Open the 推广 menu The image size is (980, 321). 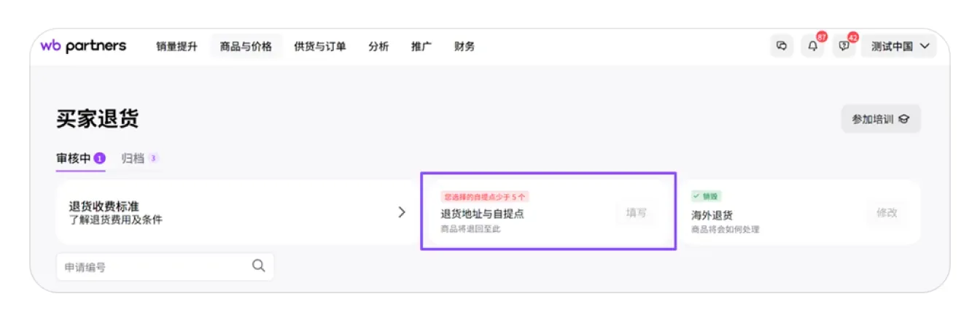[x=421, y=46]
